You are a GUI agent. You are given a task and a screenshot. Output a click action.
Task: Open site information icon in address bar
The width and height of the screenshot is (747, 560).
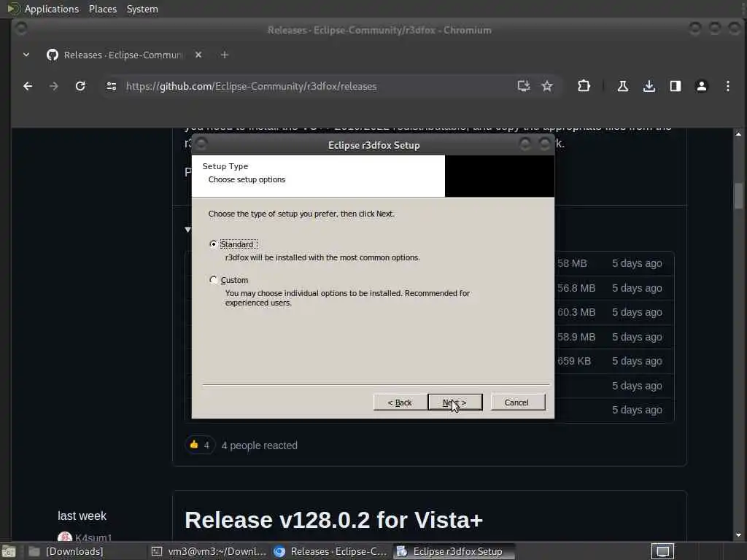coord(112,86)
